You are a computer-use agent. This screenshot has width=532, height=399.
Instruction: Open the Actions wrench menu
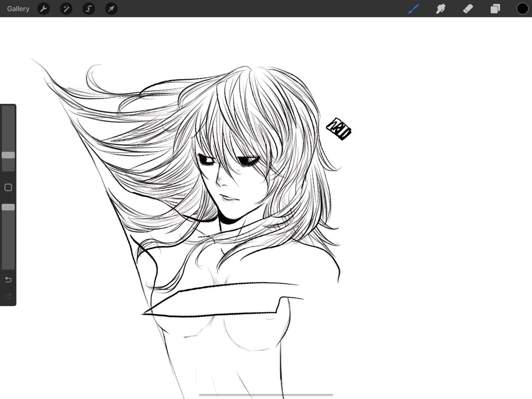pyautogui.click(x=43, y=8)
